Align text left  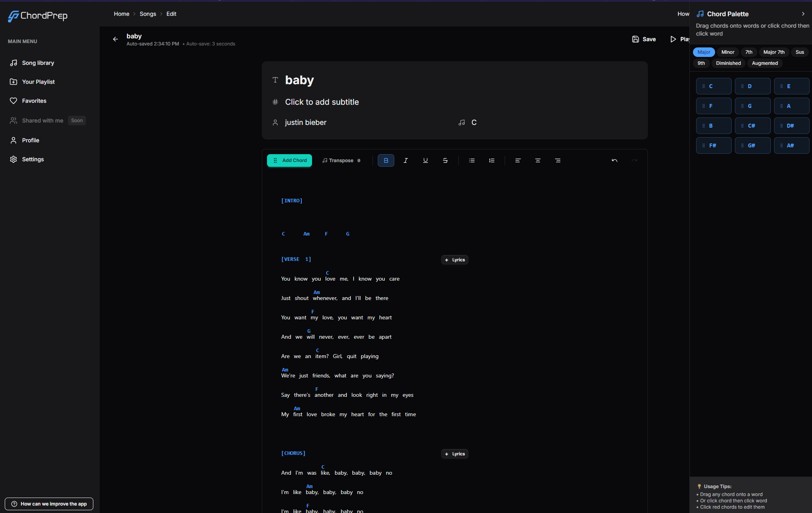[x=518, y=160]
